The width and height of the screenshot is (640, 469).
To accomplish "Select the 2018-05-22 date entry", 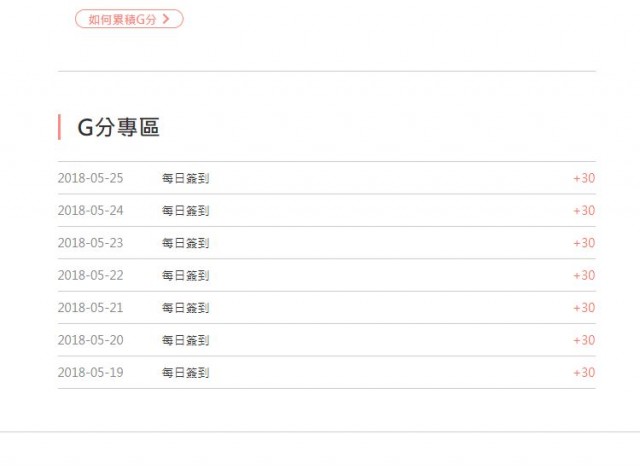I will pos(91,275).
